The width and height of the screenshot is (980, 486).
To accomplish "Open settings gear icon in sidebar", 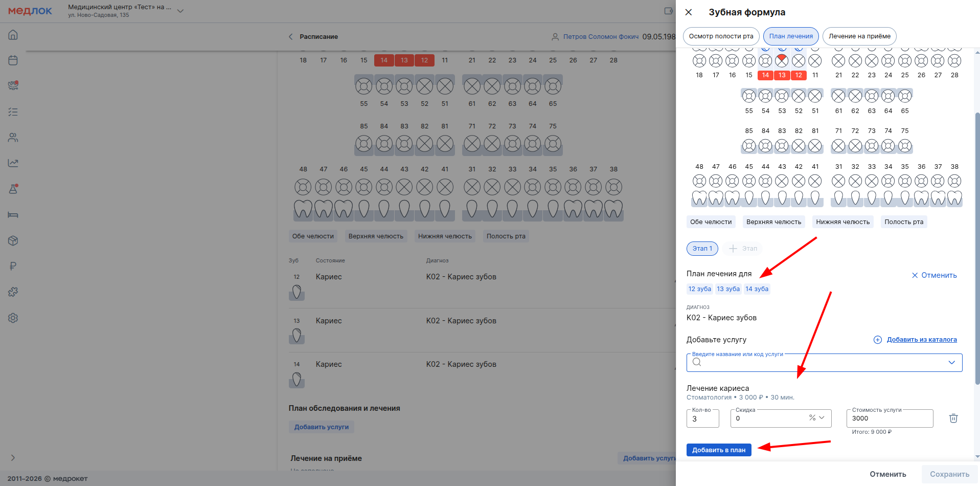I will coord(13,318).
